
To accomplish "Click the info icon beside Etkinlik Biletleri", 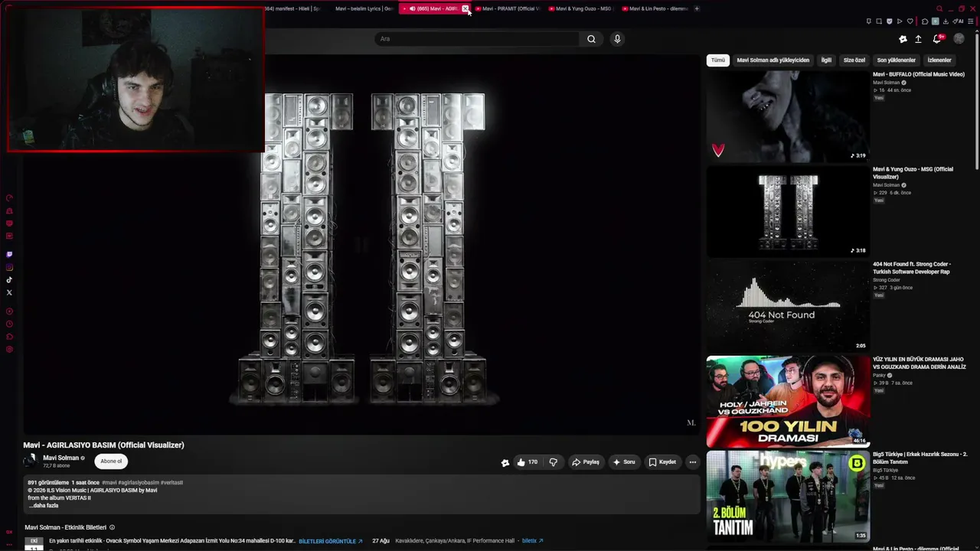I will (x=112, y=527).
